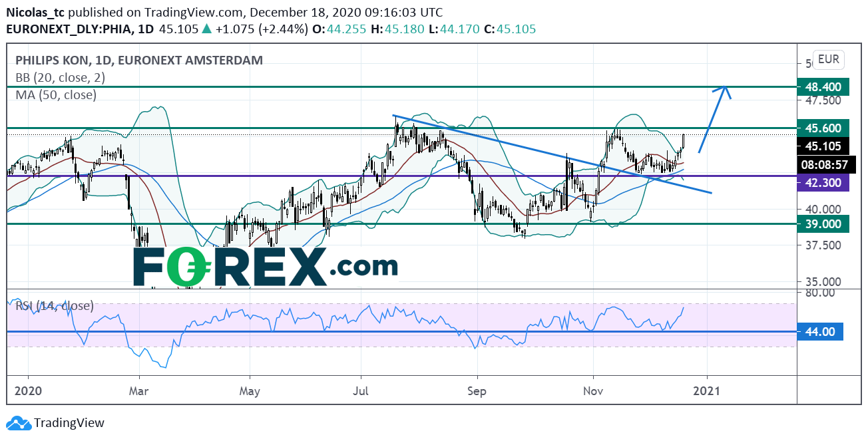Click the 48.400 target price label

tap(823, 86)
